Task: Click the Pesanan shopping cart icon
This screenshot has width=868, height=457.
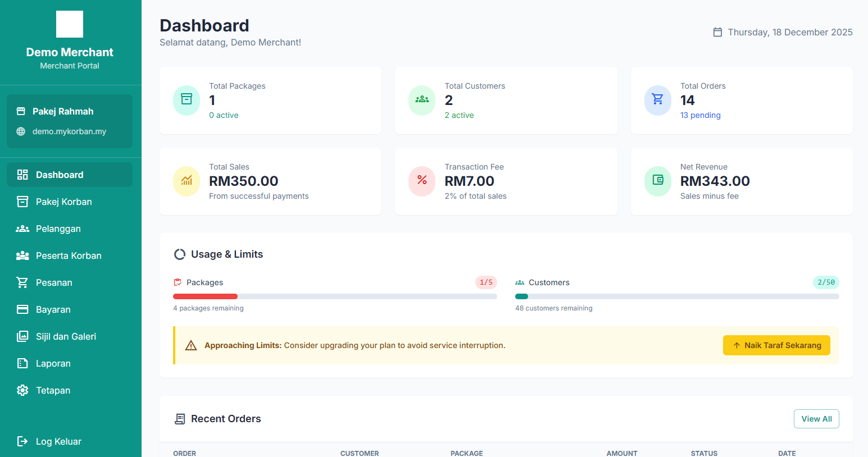Action: [22, 282]
